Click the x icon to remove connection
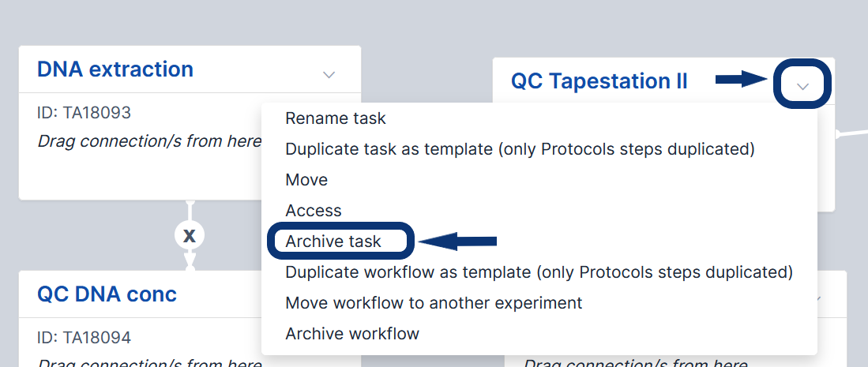Image resolution: width=868 pixels, height=367 pixels. 189,235
